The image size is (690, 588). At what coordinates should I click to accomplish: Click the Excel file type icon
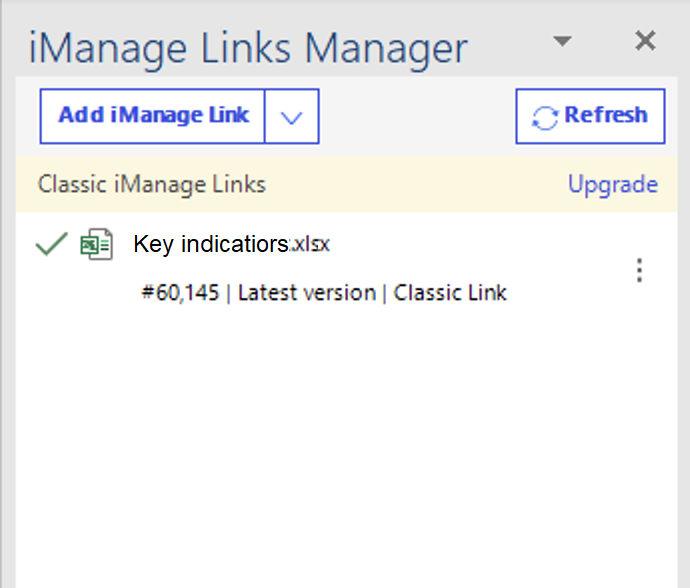pyautogui.click(x=96, y=244)
